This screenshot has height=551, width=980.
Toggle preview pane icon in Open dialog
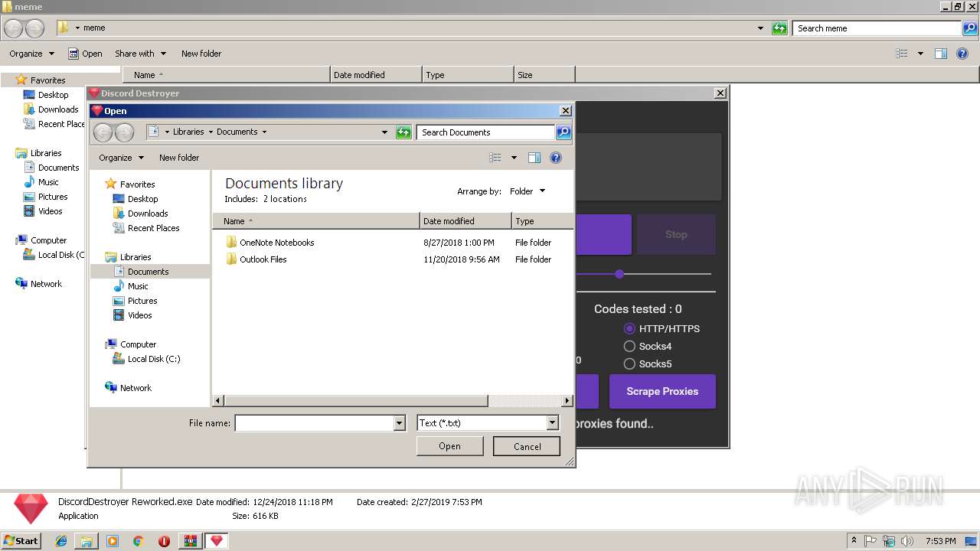[x=534, y=158]
